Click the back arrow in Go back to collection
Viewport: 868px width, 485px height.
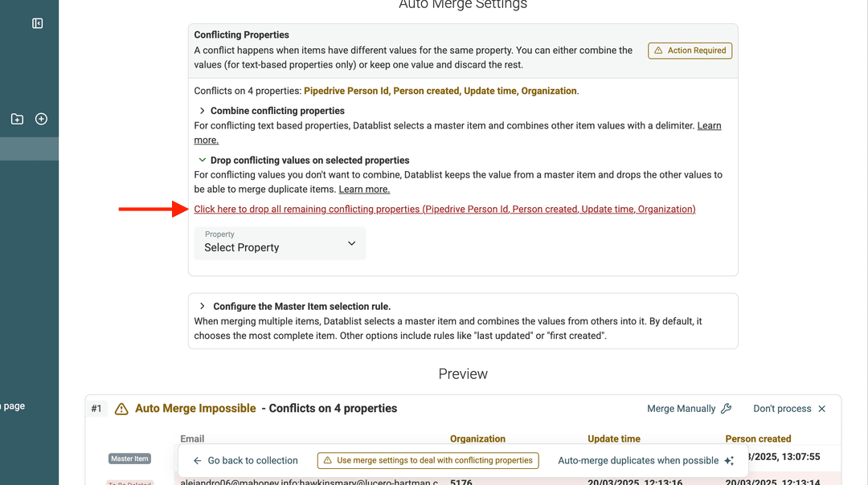(x=197, y=460)
